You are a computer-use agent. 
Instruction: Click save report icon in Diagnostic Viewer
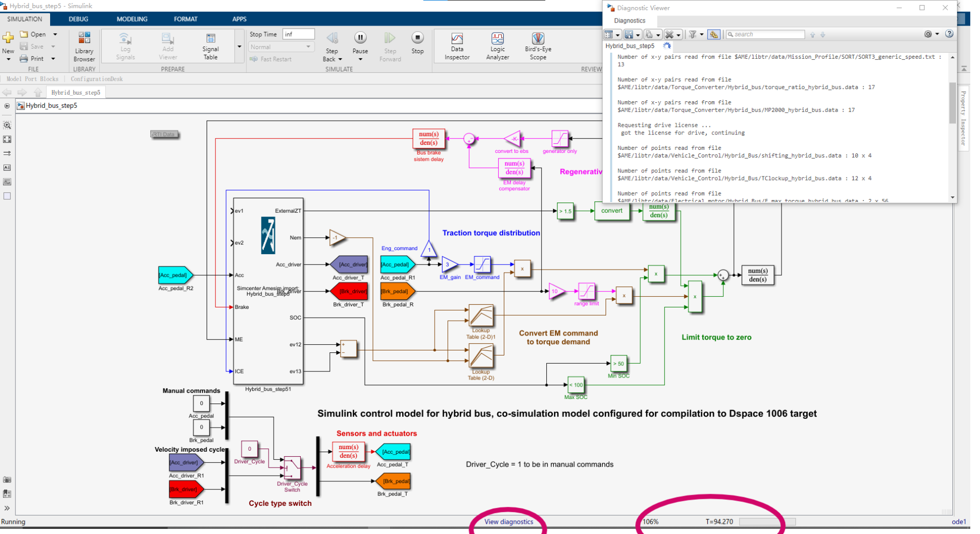[x=629, y=34]
